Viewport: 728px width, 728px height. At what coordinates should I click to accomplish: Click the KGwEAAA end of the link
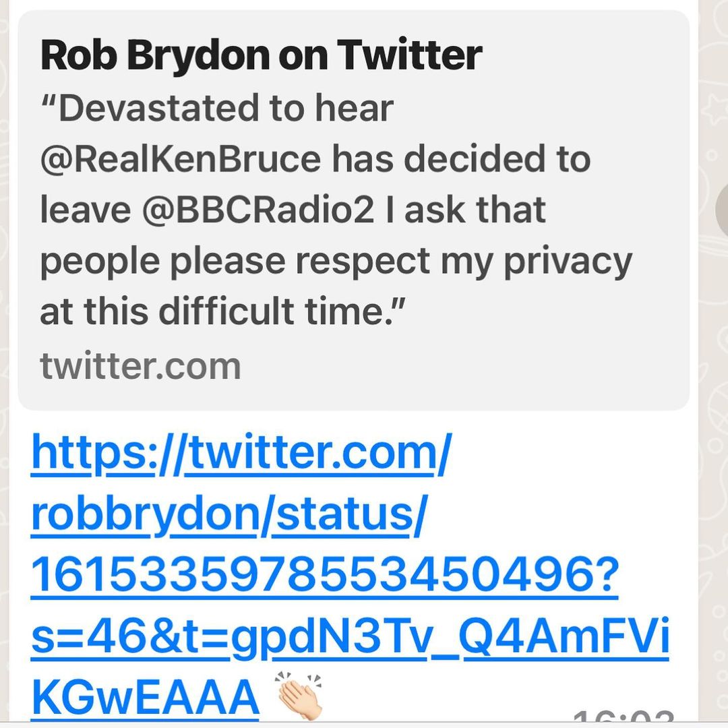pyautogui.click(x=145, y=698)
